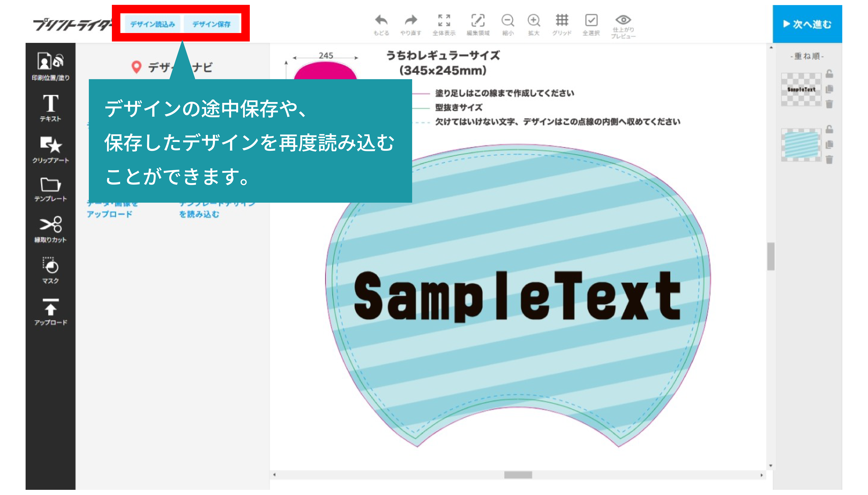Screen dimensions: 868x495
Task: Click the 縮小 zoom out icon
Action: (x=508, y=25)
